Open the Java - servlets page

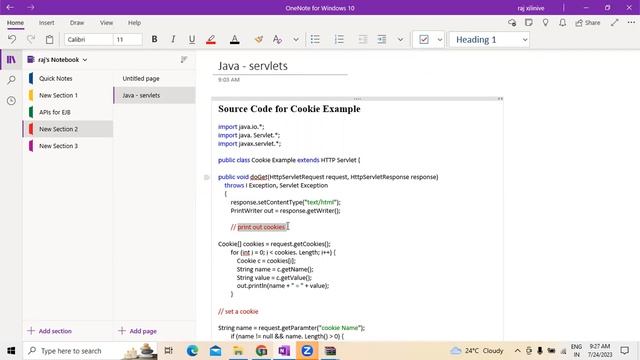click(155, 95)
